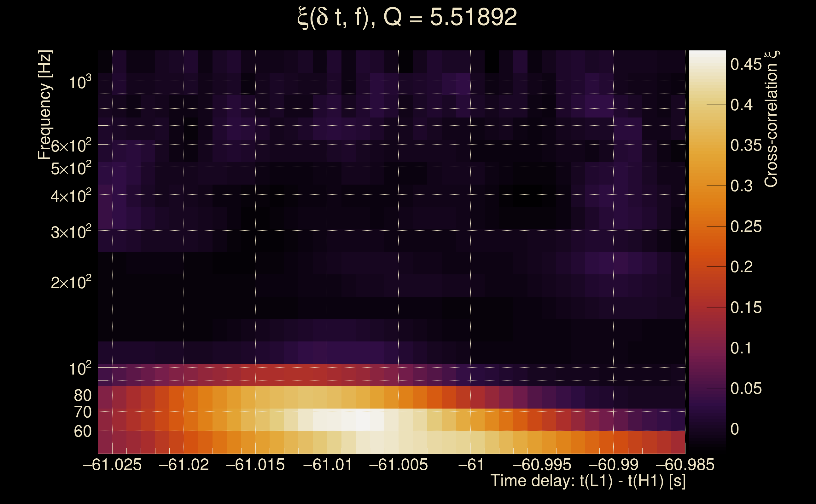Click the Time delay x-axis label
The width and height of the screenshot is (816, 504).
point(588,481)
